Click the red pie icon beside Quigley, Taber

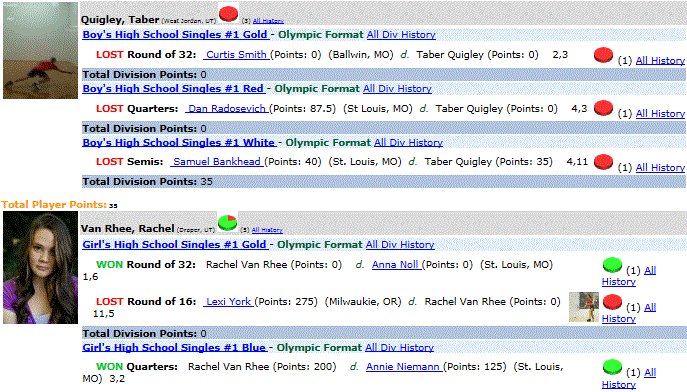click(x=228, y=14)
